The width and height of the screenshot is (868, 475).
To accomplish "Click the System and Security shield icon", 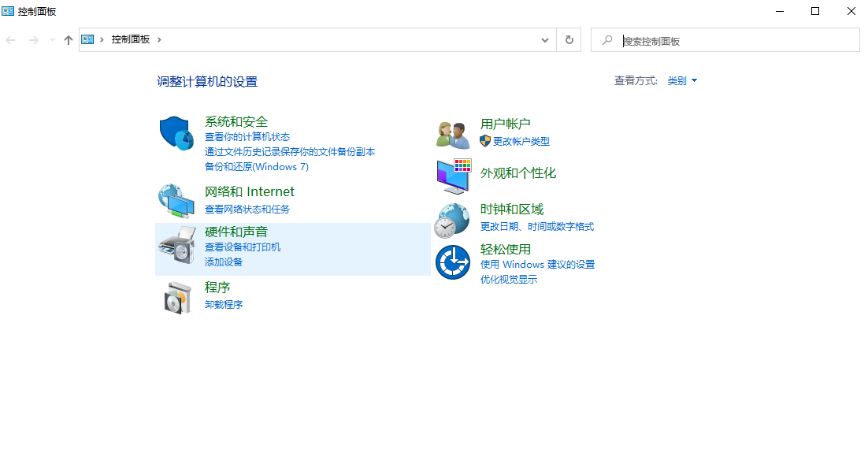I will point(176,133).
